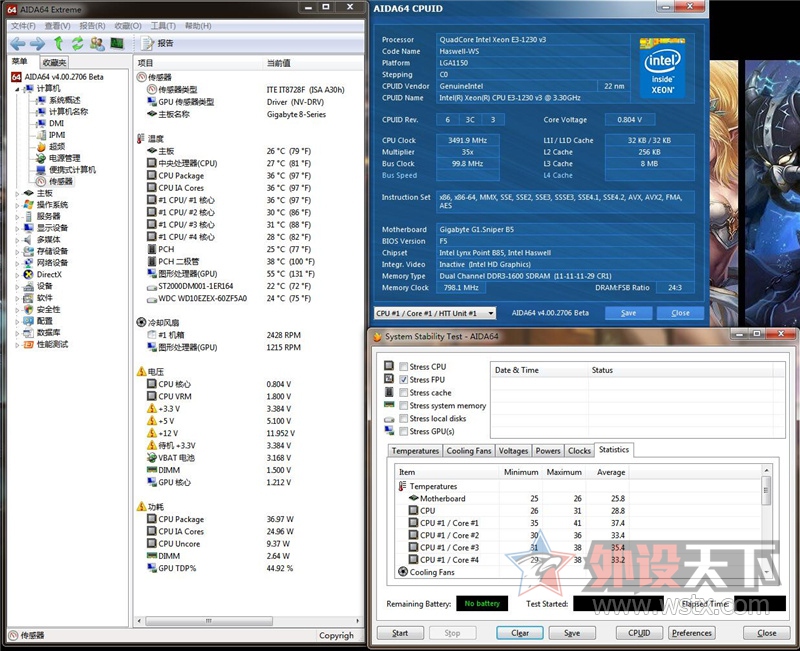Switch to the Cooling Fans tab
This screenshot has width=800, height=651.
[x=469, y=451]
